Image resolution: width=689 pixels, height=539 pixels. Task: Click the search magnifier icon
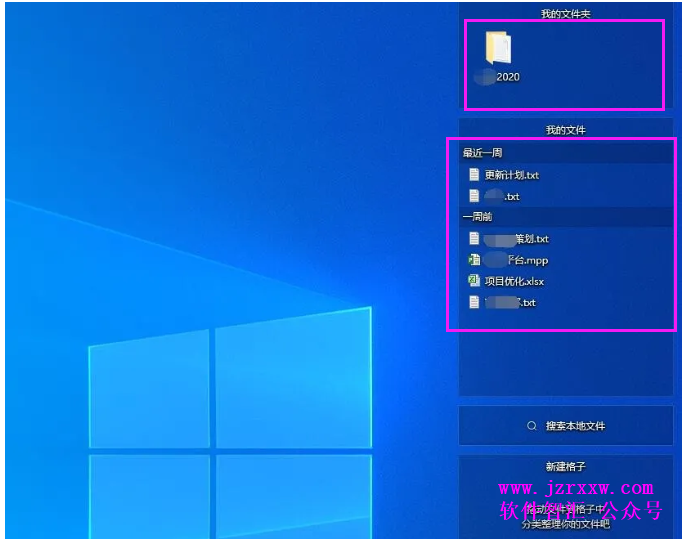(x=532, y=426)
